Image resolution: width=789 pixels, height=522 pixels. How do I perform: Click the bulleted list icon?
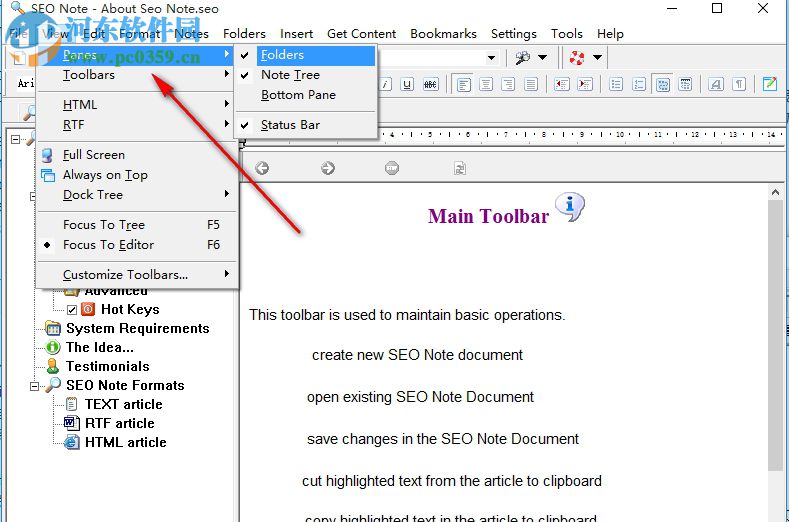[x=616, y=84]
